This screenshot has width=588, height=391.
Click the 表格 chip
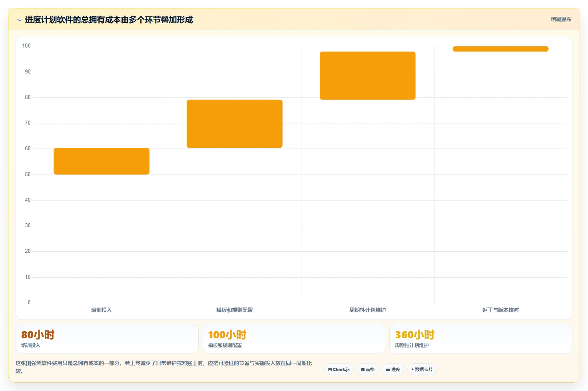click(368, 369)
